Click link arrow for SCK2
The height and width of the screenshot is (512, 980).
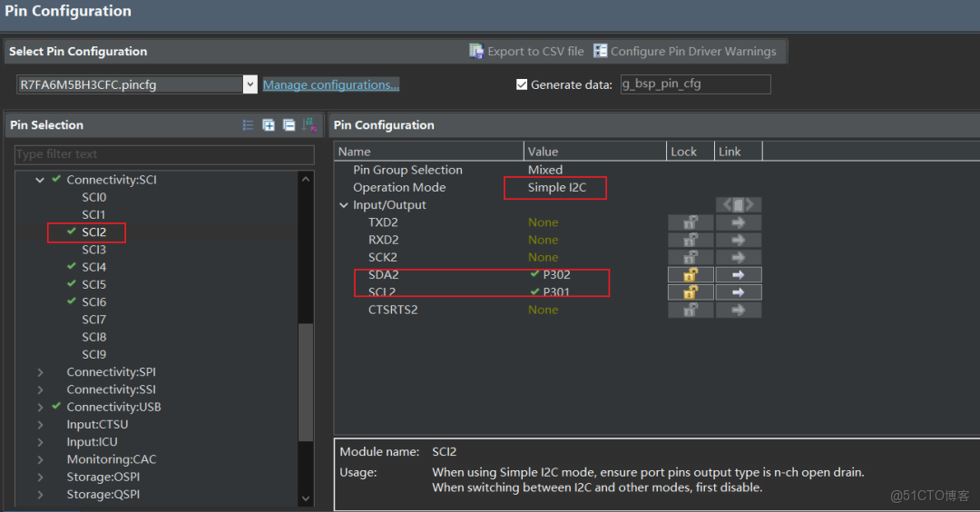[738, 258]
